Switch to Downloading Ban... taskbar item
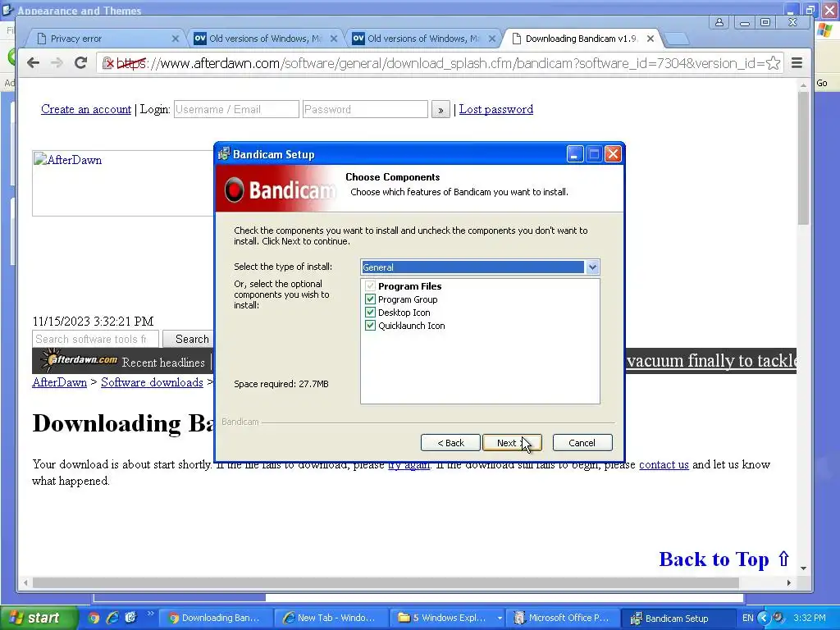 [x=217, y=618]
